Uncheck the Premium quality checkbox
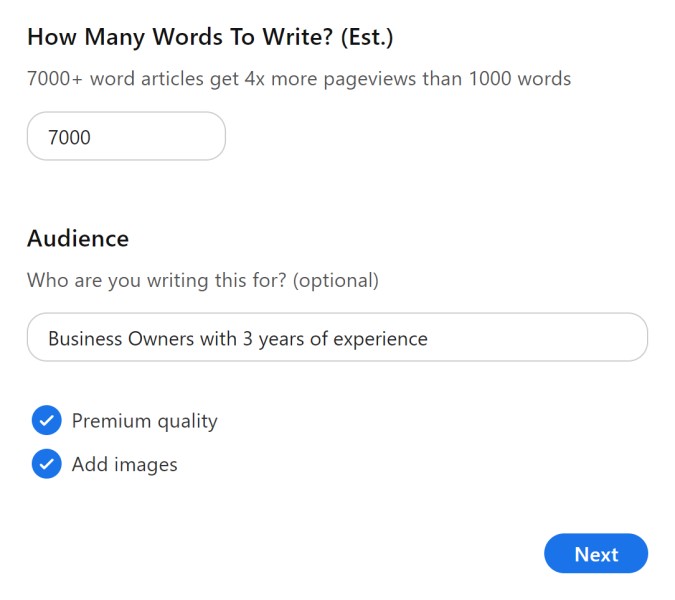The image size is (675, 600). tap(46, 420)
